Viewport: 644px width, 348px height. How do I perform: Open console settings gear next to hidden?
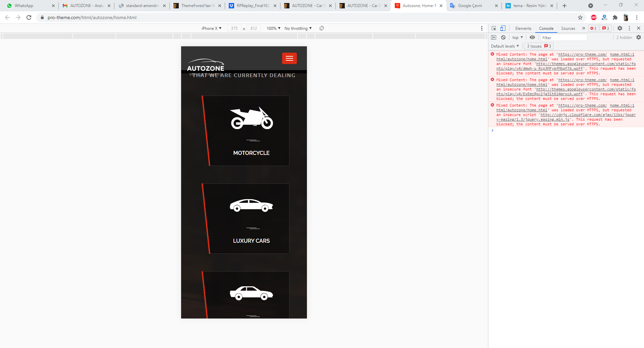click(x=639, y=38)
